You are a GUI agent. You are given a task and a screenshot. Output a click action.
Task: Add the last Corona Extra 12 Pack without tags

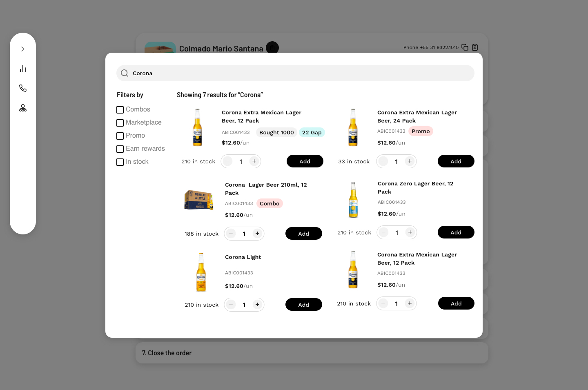(x=456, y=303)
